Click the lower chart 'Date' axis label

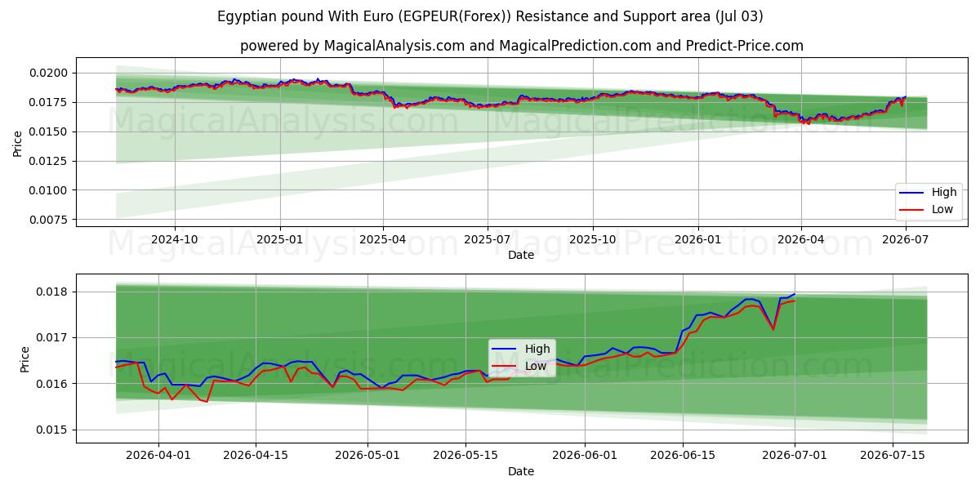[521, 471]
